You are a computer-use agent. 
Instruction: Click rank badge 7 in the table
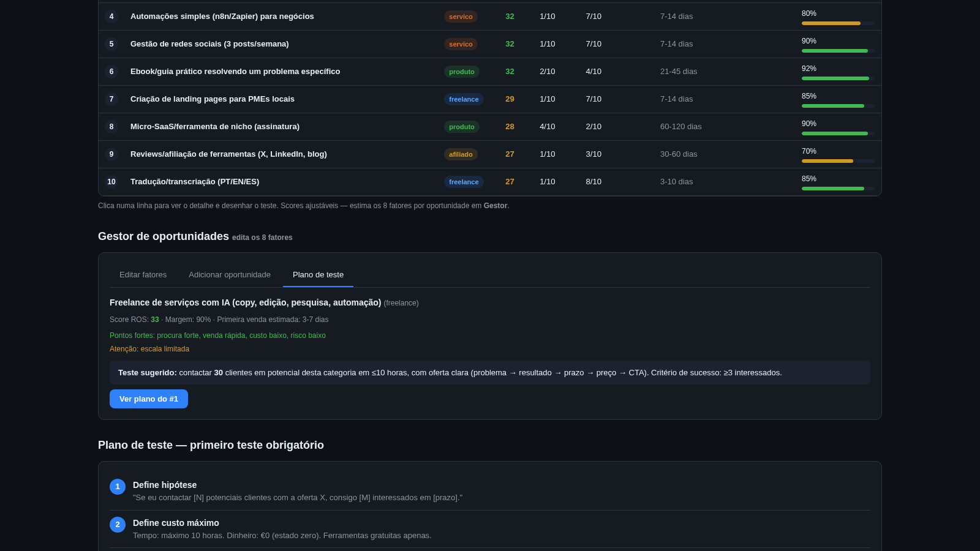111,99
